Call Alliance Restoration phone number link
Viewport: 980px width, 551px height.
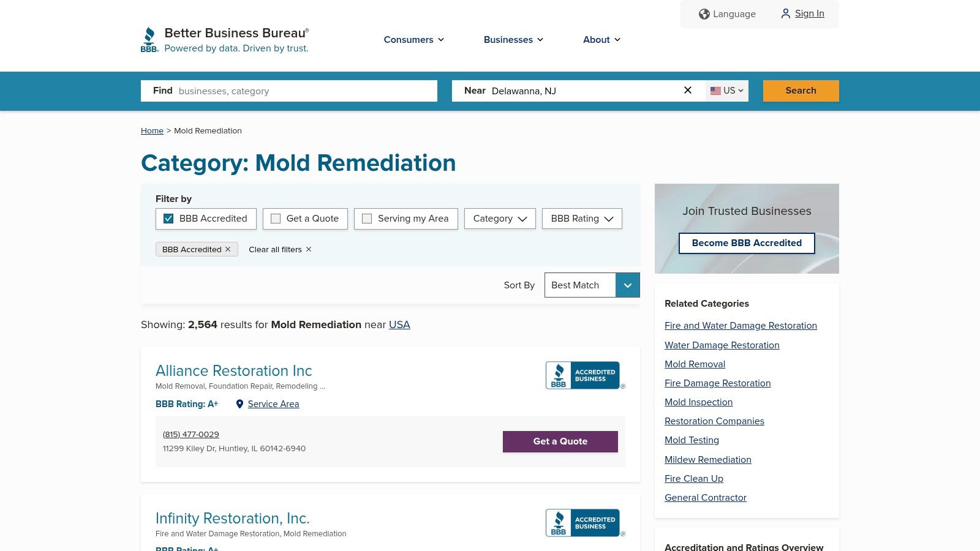point(191,435)
